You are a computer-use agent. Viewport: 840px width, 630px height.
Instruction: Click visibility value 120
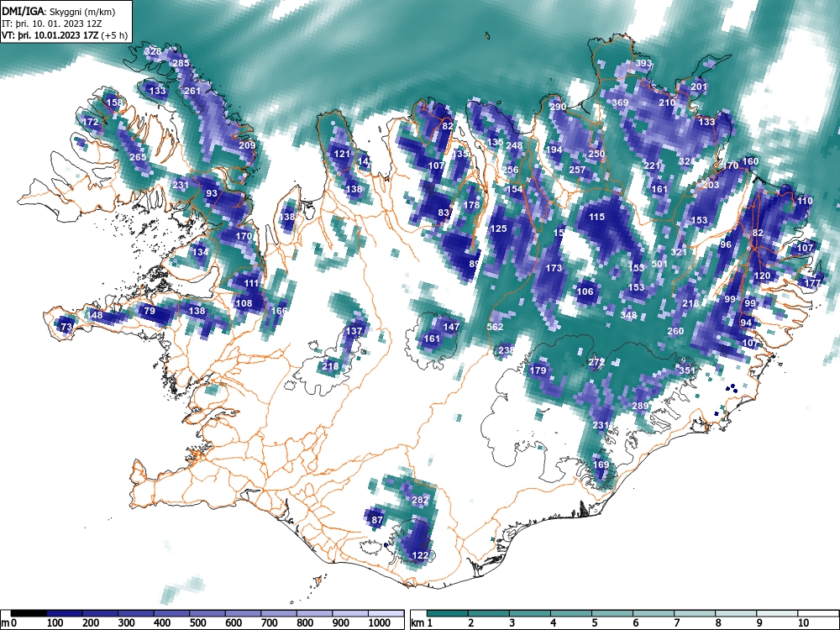[761, 276]
